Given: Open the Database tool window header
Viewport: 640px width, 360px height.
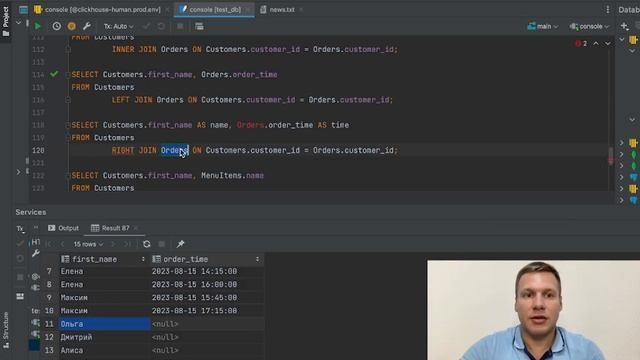Looking at the screenshot, I should pos(629,9).
